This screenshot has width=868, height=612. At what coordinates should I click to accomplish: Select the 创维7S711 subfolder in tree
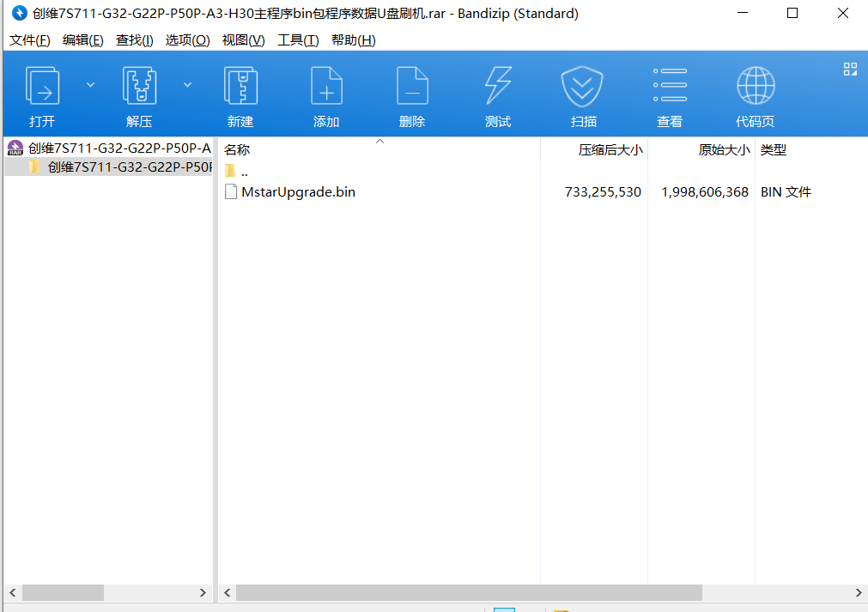pos(109,167)
